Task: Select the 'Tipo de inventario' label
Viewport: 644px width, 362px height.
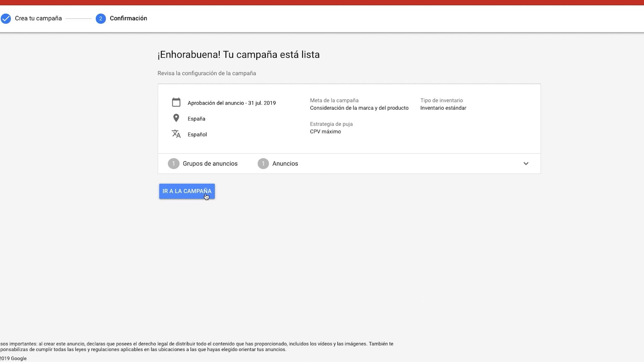Action: (441, 101)
